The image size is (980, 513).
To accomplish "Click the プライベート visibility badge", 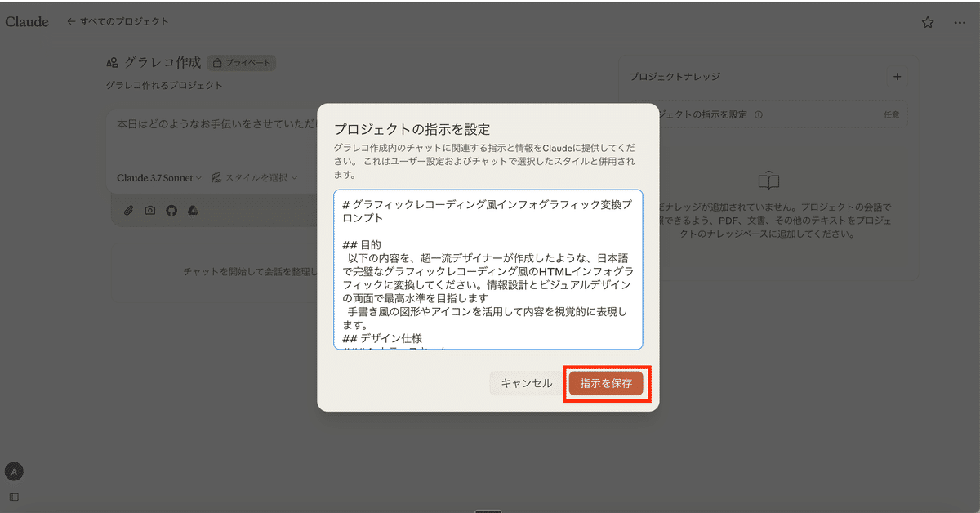I will (x=241, y=63).
